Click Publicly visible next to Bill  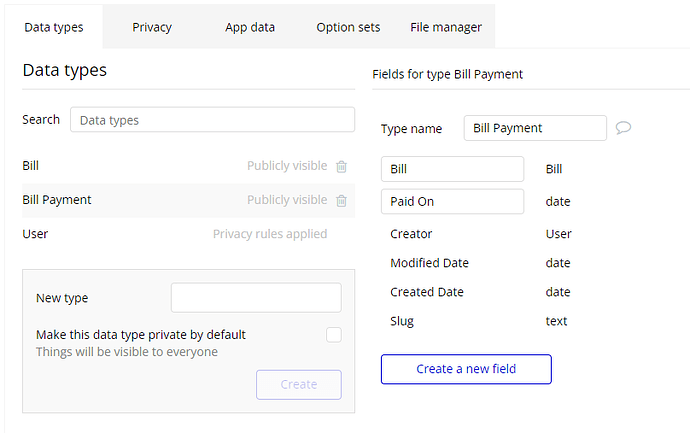pyautogui.click(x=287, y=166)
